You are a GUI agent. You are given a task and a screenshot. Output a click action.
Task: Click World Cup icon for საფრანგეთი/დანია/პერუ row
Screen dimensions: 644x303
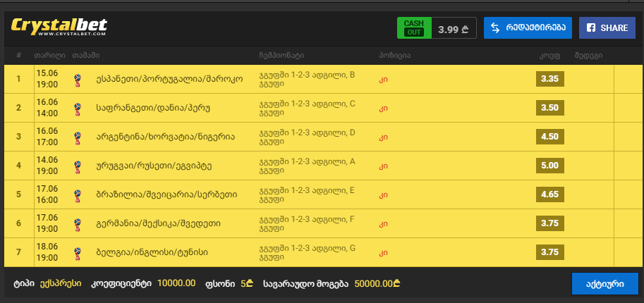[x=77, y=108]
